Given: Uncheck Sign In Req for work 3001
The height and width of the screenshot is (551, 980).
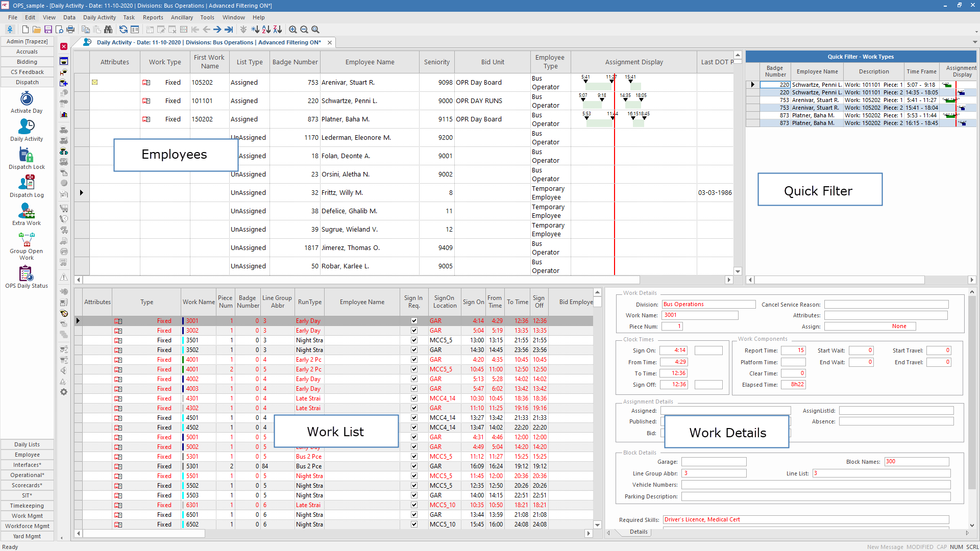Looking at the screenshot, I should pos(414,321).
